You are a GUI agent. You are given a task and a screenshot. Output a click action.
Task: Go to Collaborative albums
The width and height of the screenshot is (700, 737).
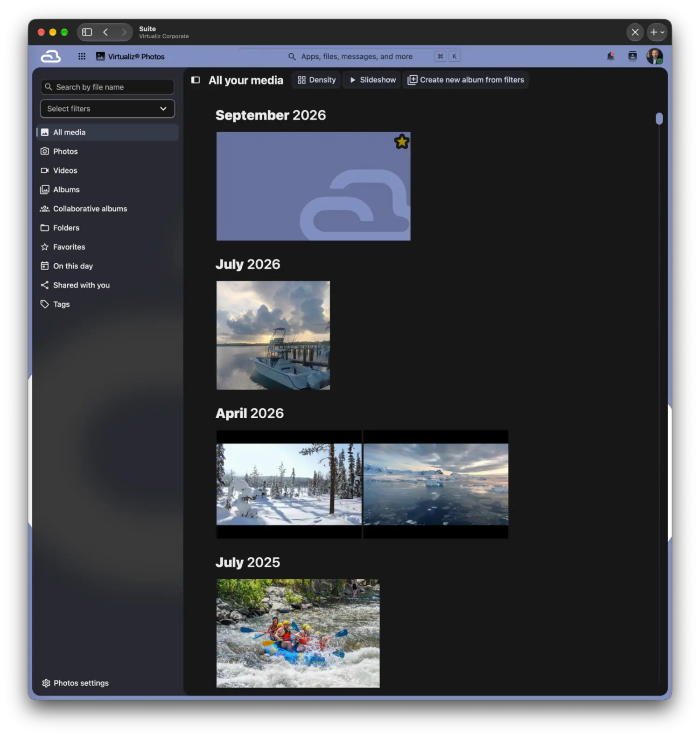coord(107,209)
